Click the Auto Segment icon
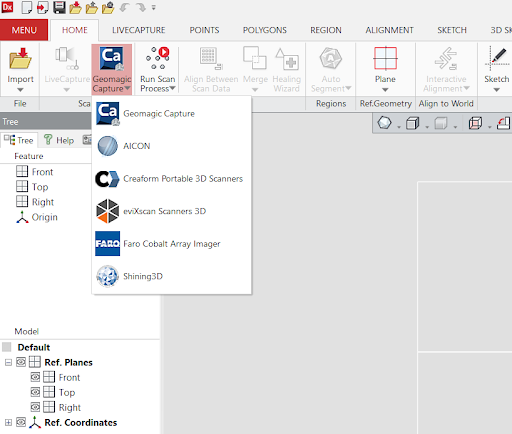 click(331, 58)
